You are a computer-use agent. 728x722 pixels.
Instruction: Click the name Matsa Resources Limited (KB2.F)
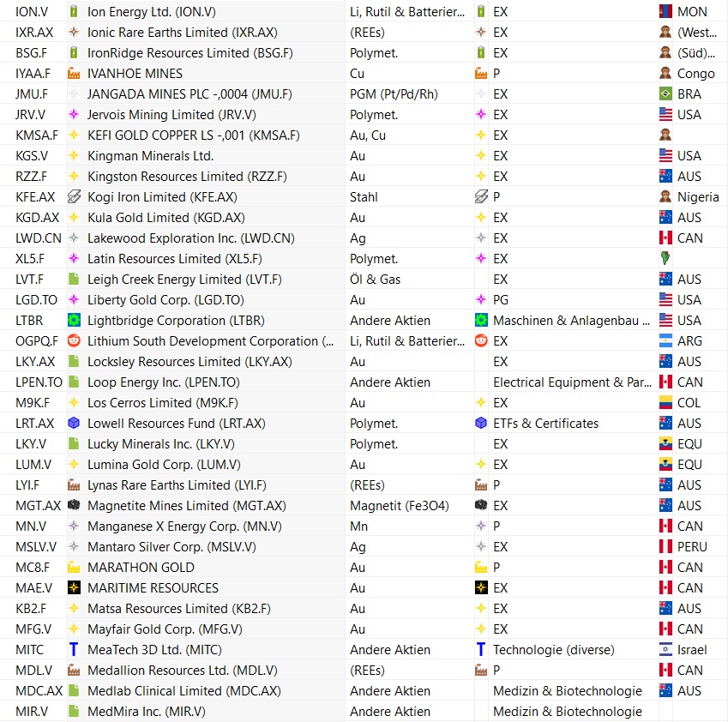(179, 608)
